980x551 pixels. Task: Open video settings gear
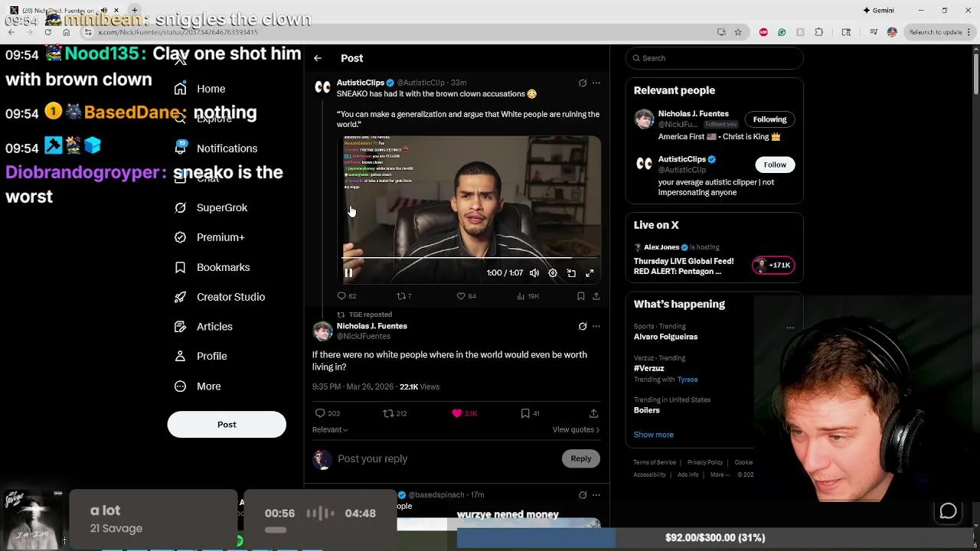coord(553,273)
